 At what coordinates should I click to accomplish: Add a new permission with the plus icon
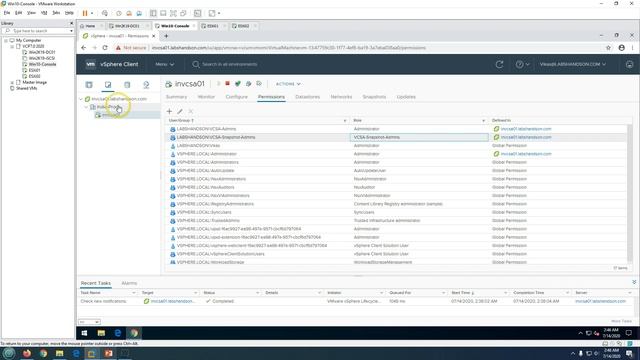pyautogui.click(x=169, y=111)
